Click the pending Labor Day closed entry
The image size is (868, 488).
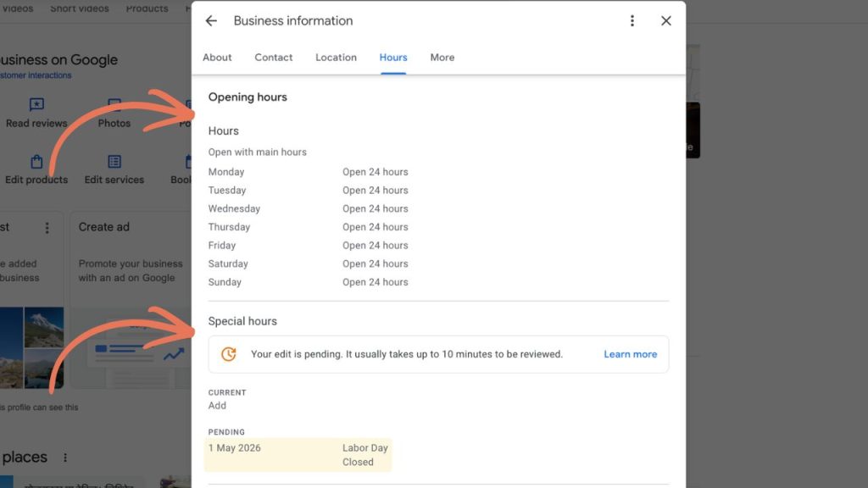(298, 455)
